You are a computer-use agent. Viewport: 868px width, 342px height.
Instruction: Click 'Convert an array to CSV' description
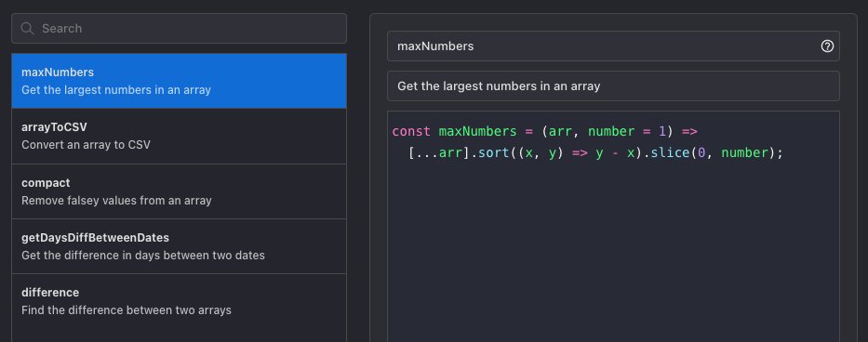pos(86,145)
